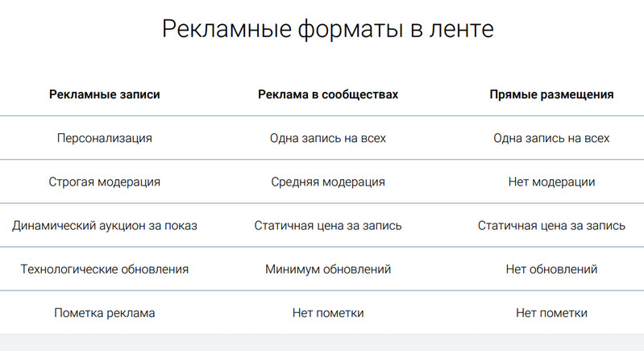Select the 'Прямые размещения' column header
Screen dimensions: 644x351
click(x=551, y=94)
